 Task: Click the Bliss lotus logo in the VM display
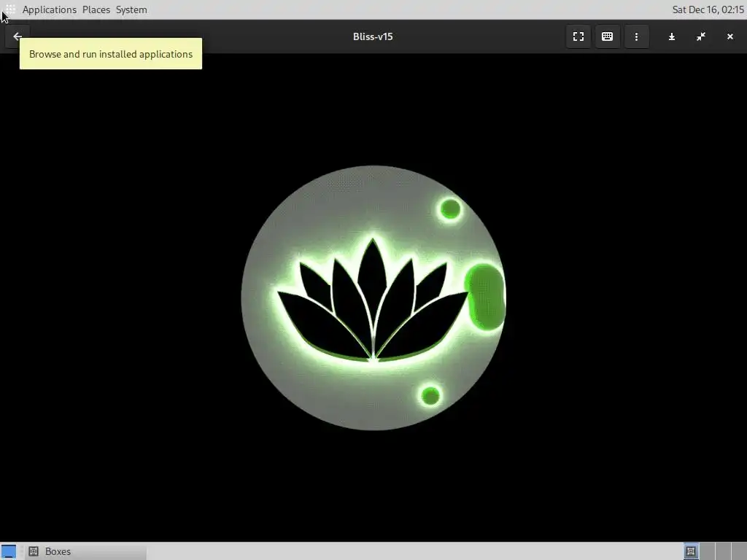(x=373, y=298)
